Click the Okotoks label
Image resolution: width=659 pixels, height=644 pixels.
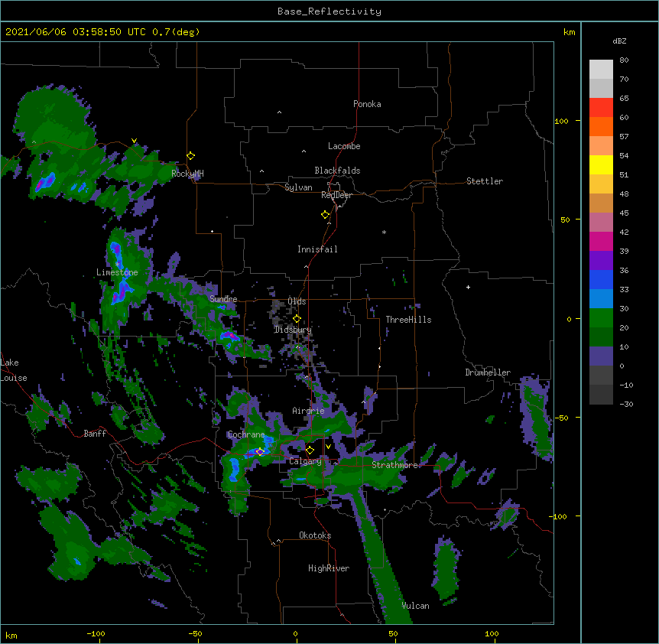tap(315, 535)
